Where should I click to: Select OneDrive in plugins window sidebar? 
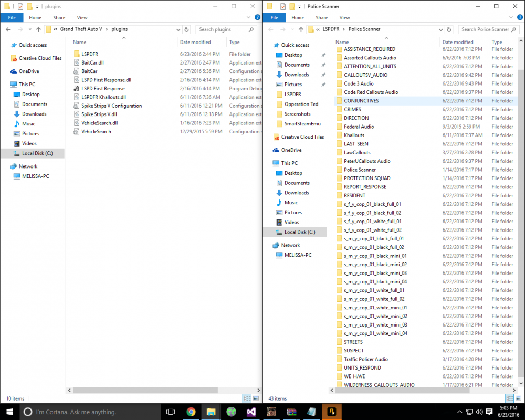click(29, 71)
